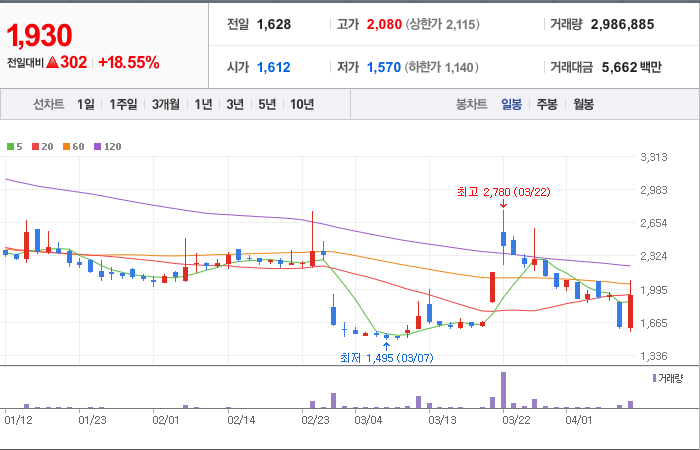
Task: Open the 1년 chart range
Action: tap(203, 104)
